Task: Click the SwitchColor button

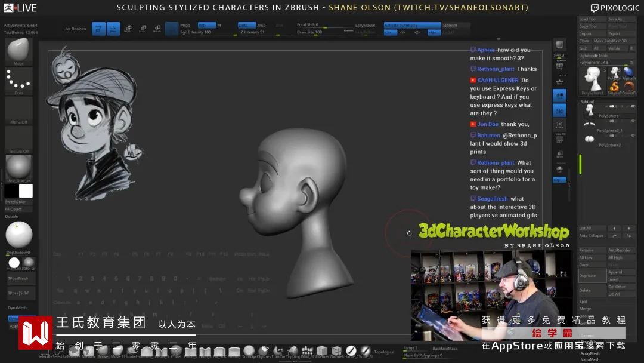Action: coord(19,202)
